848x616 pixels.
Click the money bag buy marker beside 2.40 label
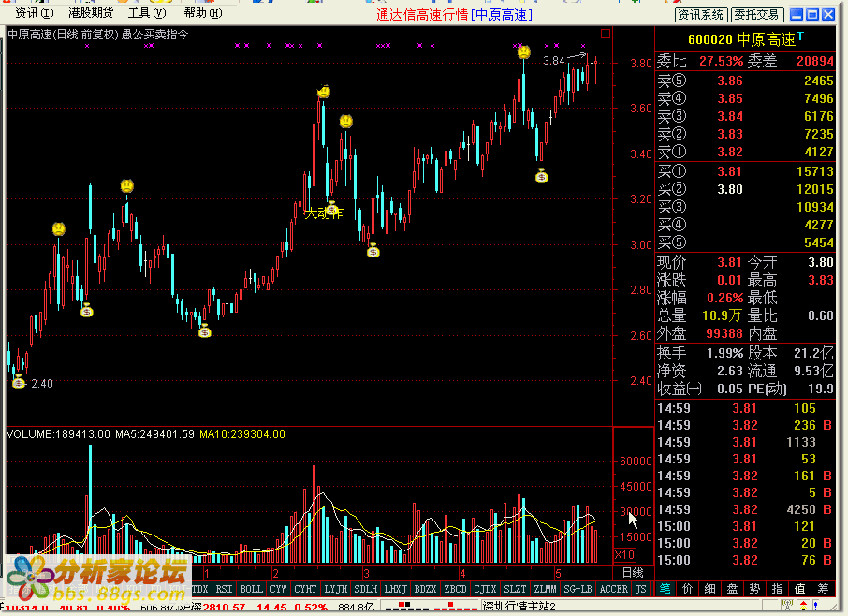tap(19, 382)
